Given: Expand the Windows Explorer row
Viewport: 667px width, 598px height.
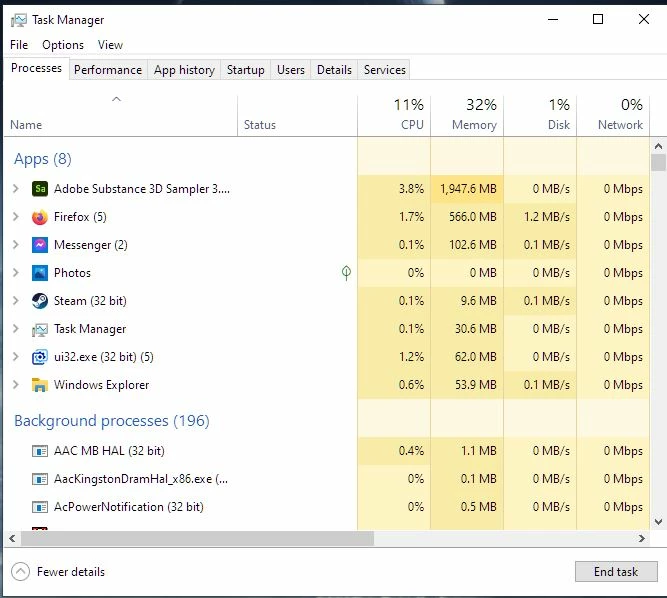Looking at the screenshot, I should [16, 385].
